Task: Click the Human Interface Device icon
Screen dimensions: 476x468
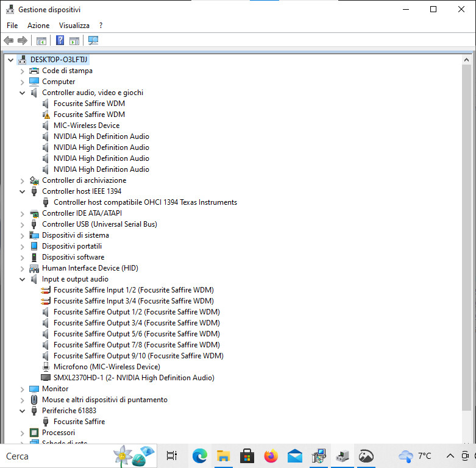Action: 34,268
